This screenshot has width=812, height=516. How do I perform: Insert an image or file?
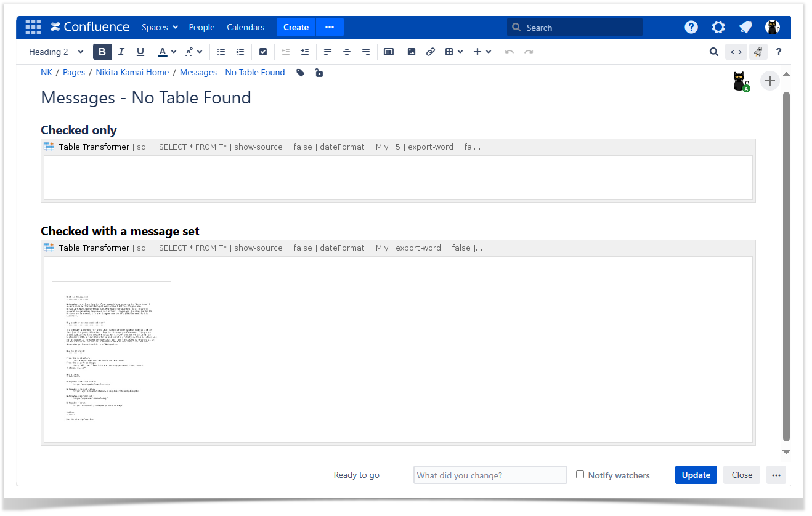tap(412, 52)
